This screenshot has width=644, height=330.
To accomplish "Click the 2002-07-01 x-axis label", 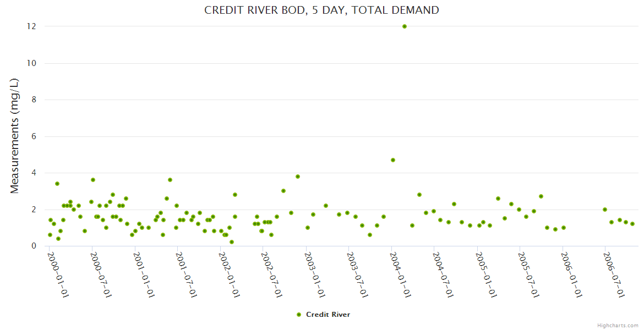I will [271, 274].
